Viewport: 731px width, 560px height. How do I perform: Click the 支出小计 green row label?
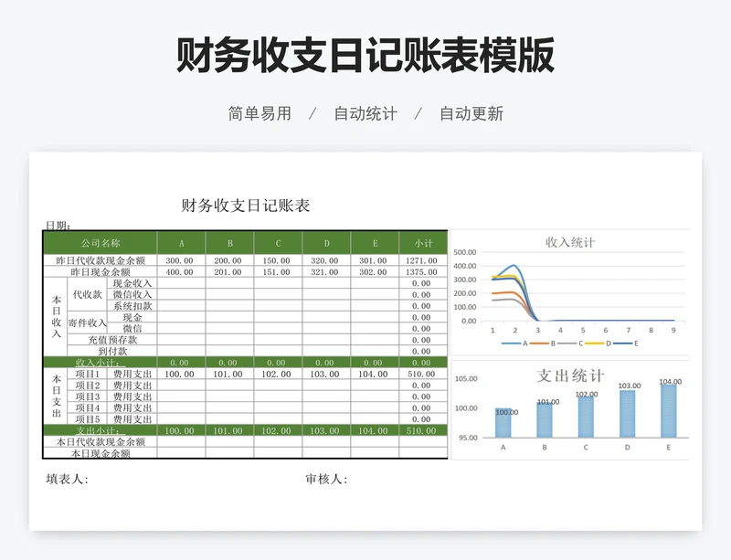(x=101, y=430)
